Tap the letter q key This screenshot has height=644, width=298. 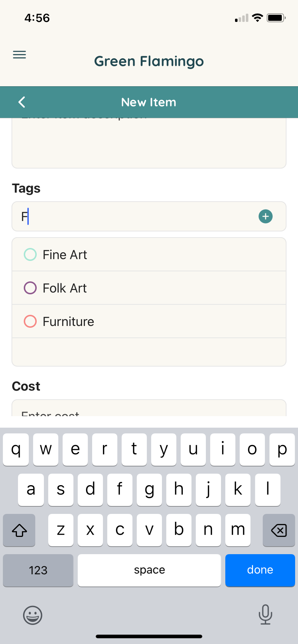tap(16, 450)
